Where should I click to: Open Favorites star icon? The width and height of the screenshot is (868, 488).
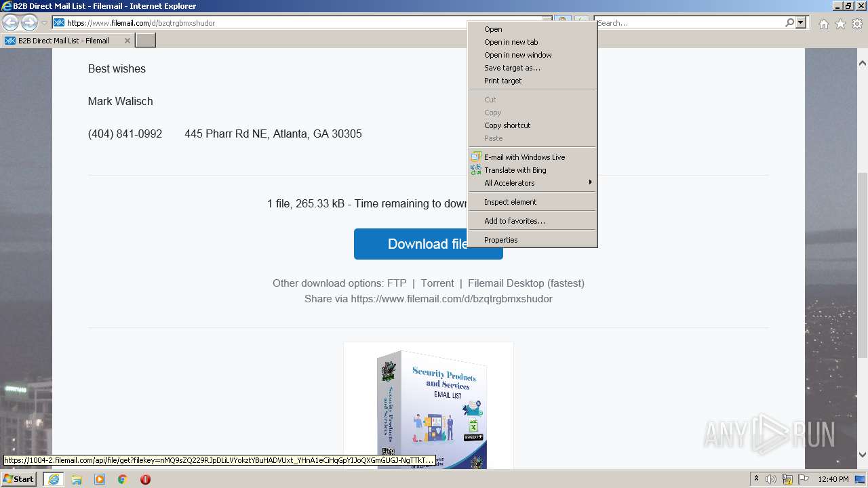(x=840, y=24)
